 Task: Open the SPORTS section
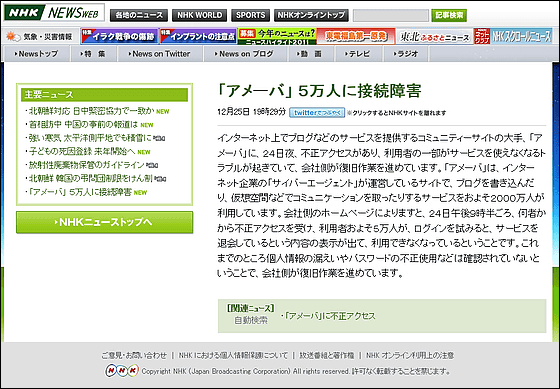[250, 15]
